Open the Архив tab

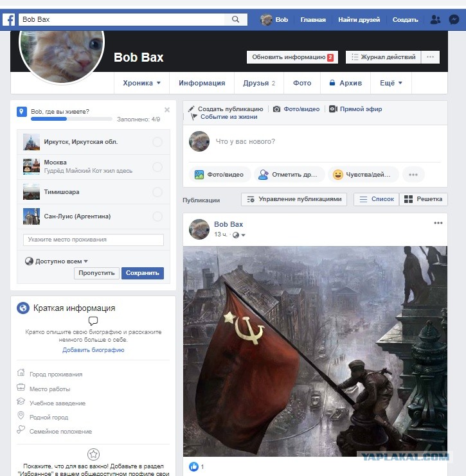point(345,83)
